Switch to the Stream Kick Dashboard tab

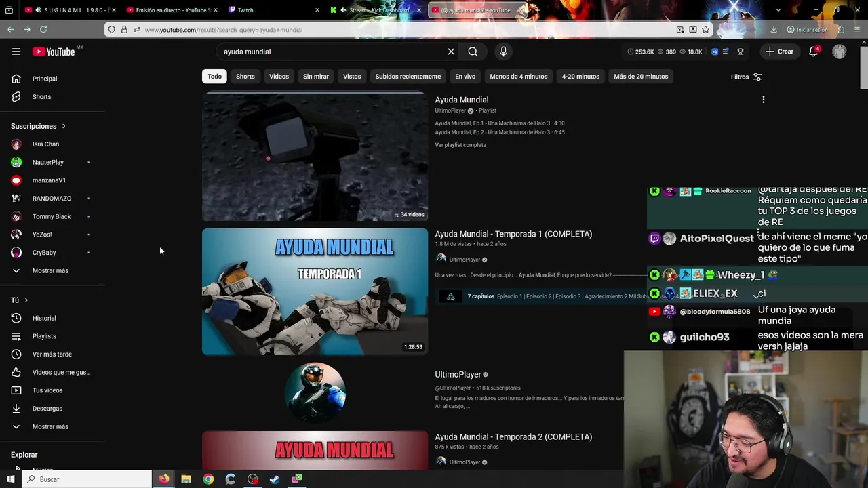pyautogui.click(x=374, y=10)
